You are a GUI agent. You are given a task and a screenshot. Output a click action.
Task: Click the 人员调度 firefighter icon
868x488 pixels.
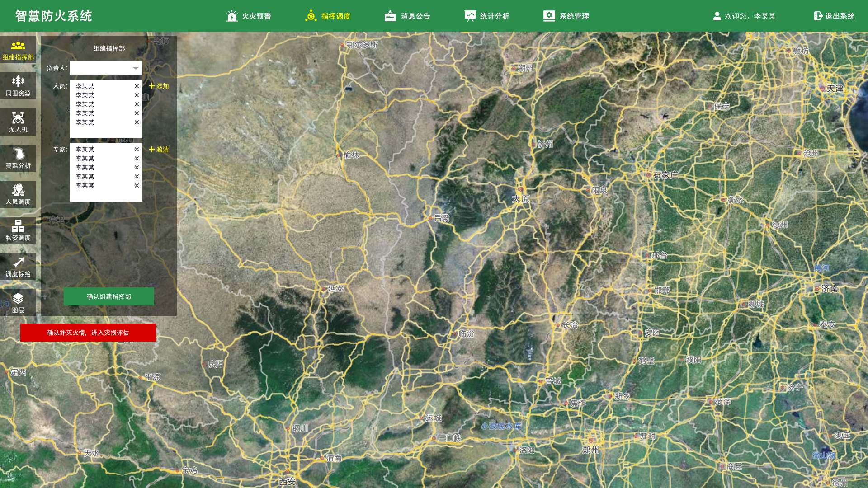coord(18,194)
